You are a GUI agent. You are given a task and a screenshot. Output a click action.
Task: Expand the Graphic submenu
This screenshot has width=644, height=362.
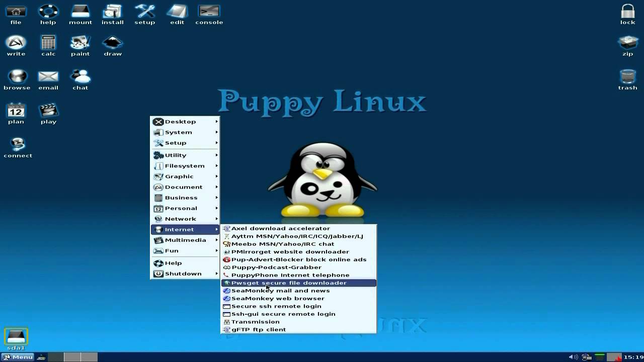185,176
